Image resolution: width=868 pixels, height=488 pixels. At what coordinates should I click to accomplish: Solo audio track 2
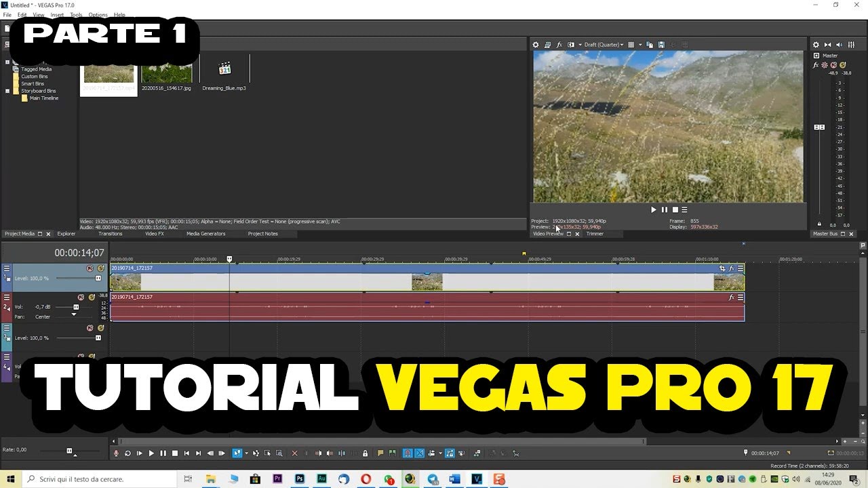click(92, 297)
